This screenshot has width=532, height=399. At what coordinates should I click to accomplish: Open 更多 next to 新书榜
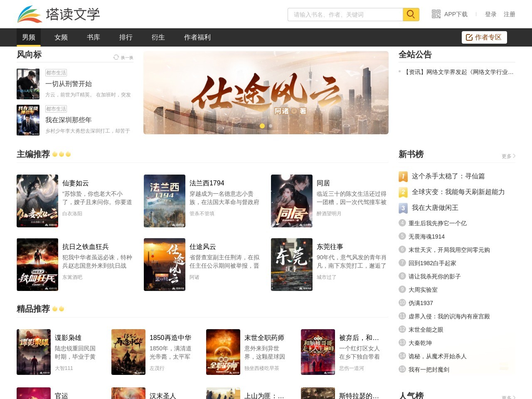[507, 156]
